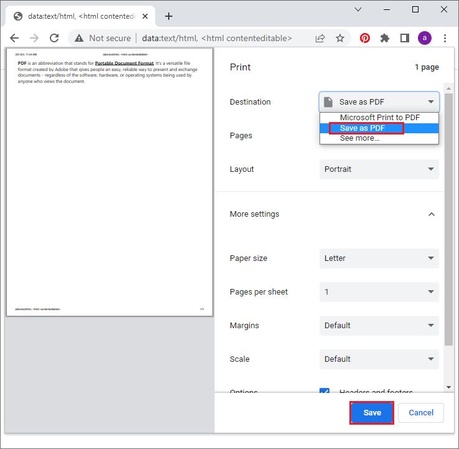This screenshot has width=459, height=449.
Task: Open the Pinterest extension icon
Action: pos(365,38)
